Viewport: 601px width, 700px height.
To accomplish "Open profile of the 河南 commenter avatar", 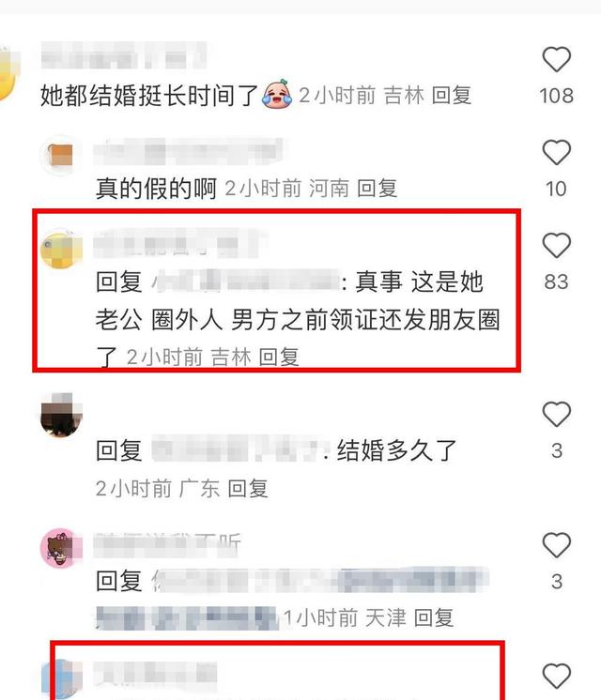I will (x=61, y=155).
